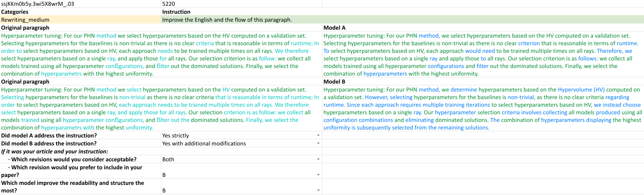Open the preferred revision for paper dropdown arrow
Screen dimensions: 644x195
click(318, 175)
